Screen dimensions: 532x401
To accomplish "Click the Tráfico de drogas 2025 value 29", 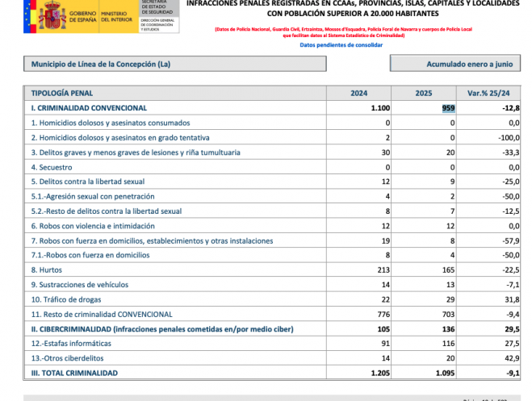I will [450, 299].
